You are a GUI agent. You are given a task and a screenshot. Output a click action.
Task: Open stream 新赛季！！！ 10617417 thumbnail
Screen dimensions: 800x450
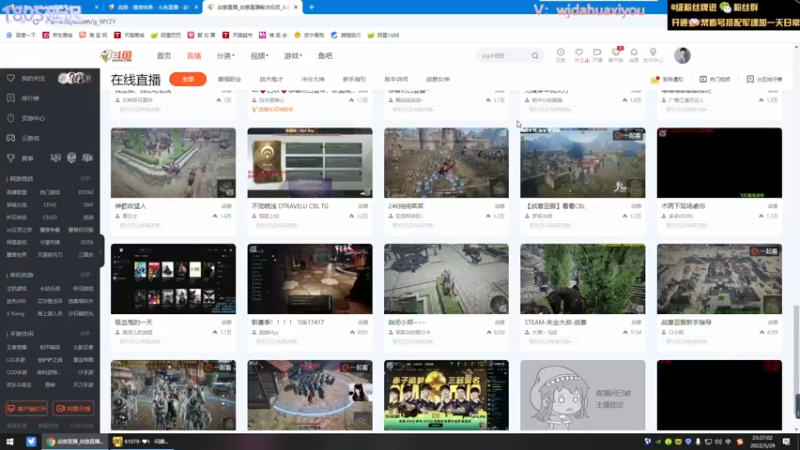pyautogui.click(x=310, y=279)
